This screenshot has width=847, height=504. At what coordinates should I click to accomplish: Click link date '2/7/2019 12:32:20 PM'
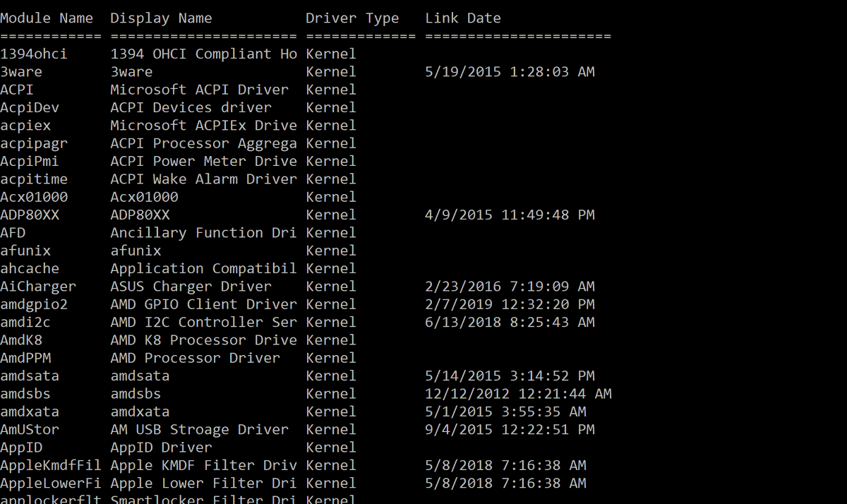point(510,304)
